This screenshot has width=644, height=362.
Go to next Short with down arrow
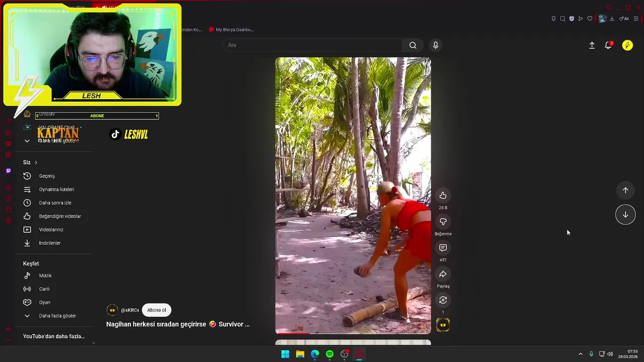pyautogui.click(x=625, y=215)
